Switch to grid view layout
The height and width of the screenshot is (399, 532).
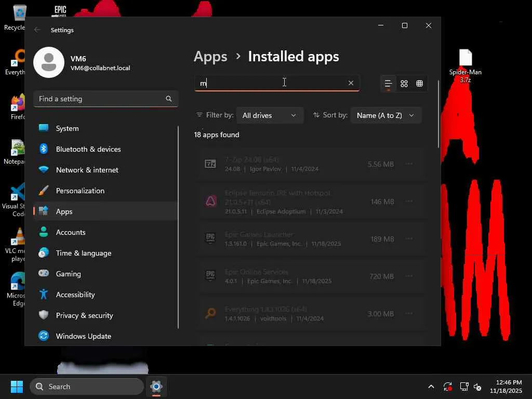tap(404, 84)
